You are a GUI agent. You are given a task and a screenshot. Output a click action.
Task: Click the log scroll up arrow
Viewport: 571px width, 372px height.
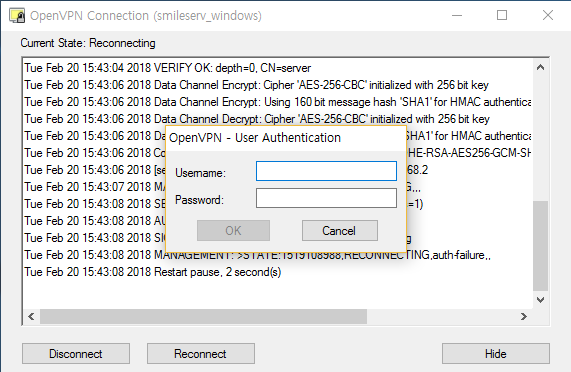540,67
